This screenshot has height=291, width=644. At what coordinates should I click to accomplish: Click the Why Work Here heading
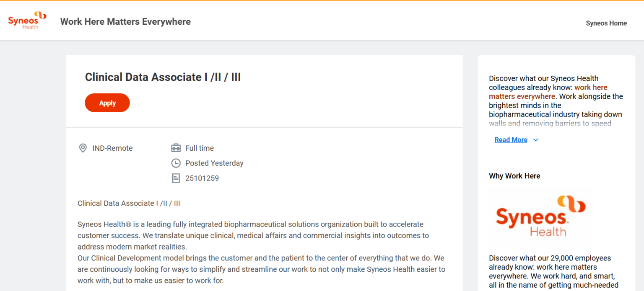[x=514, y=176]
